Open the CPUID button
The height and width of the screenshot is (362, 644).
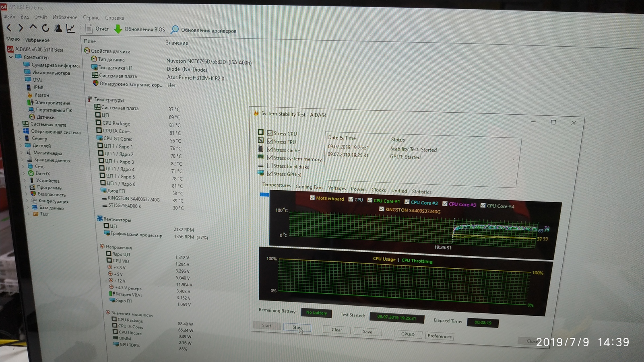point(408,334)
